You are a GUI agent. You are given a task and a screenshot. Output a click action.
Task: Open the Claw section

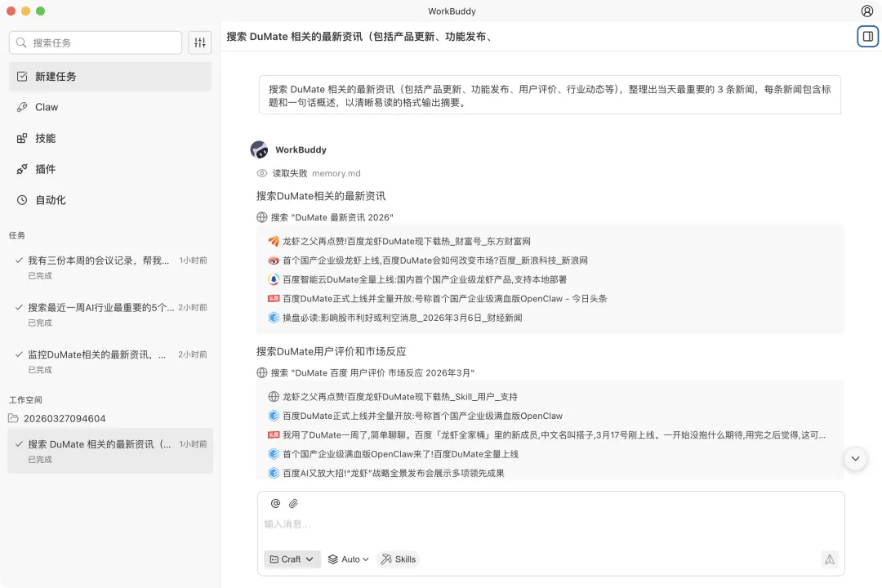click(110, 107)
